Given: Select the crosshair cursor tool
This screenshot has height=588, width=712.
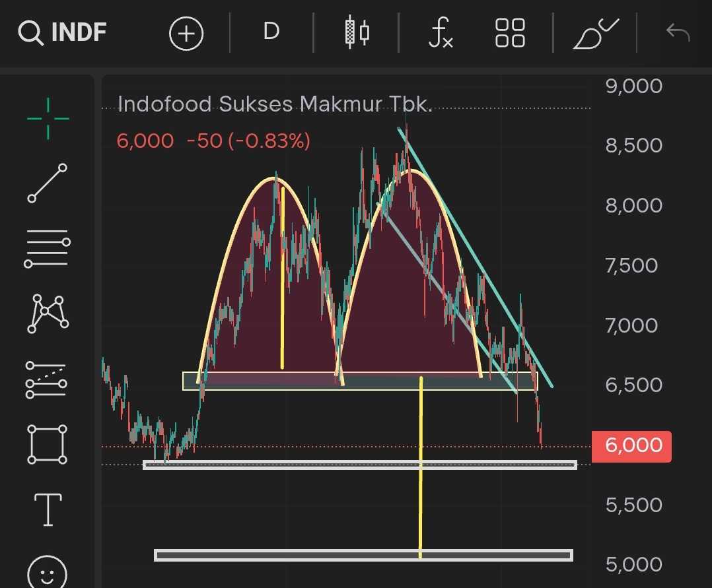Looking at the screenshot, I should pos(48,118).
